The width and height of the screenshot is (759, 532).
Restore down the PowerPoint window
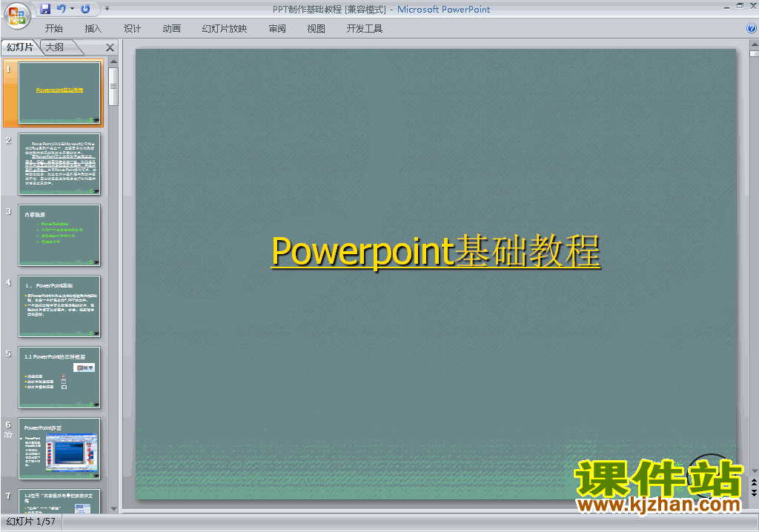click(x=740, y=6)
